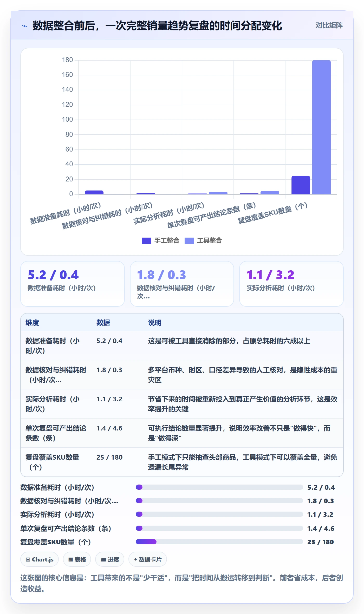Toggle the 工具整合 legend color swatch

click(189, 241)
